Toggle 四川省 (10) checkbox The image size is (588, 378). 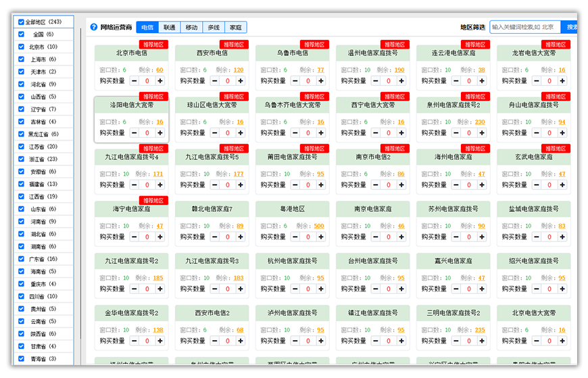pyautogui.click(x=22, y=296)
